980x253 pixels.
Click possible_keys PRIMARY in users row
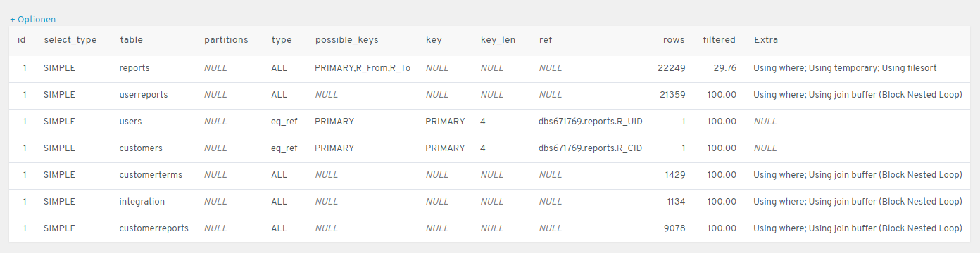click(334, 122)
